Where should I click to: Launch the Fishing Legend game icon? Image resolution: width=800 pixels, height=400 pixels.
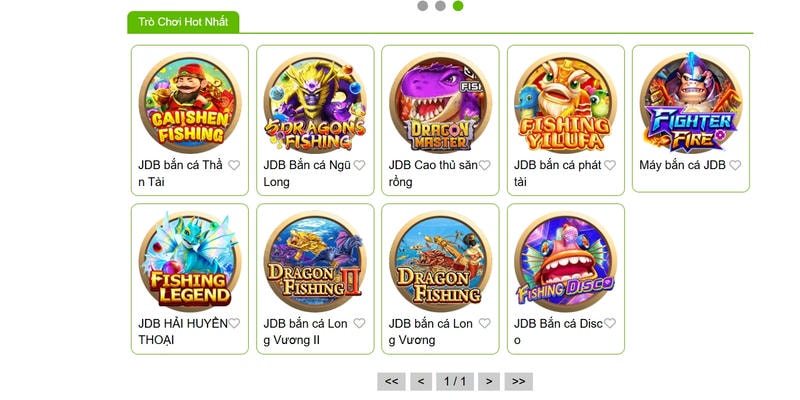coord(190,261)
